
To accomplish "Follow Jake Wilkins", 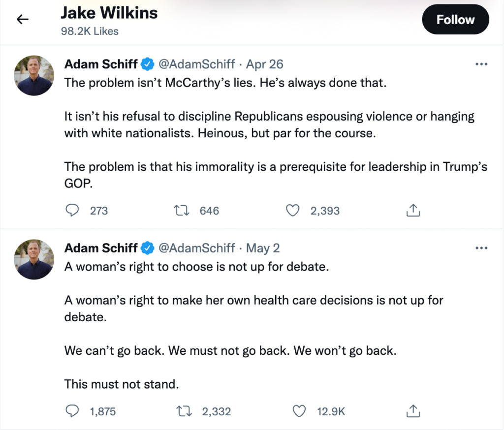I will coord(455,20).
